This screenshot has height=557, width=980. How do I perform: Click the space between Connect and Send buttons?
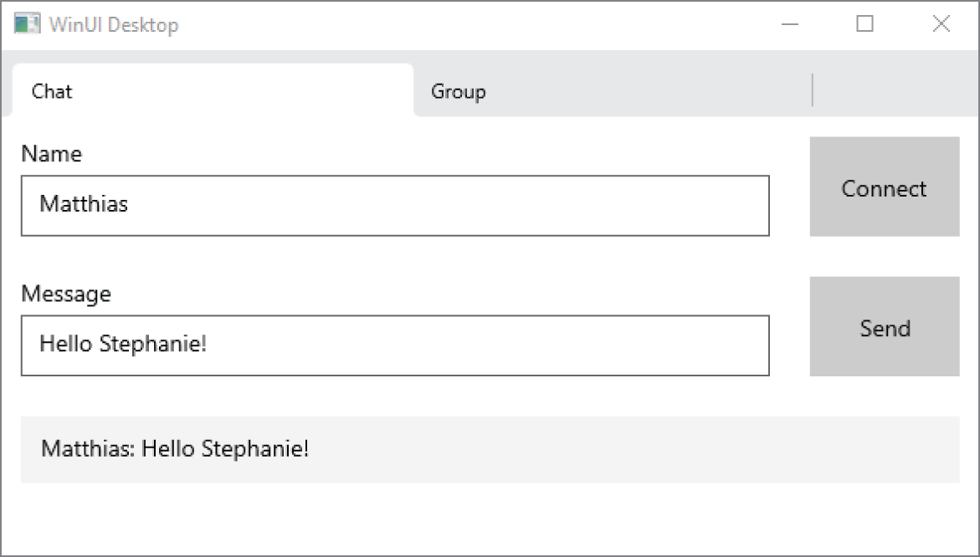tap(884, 255)
